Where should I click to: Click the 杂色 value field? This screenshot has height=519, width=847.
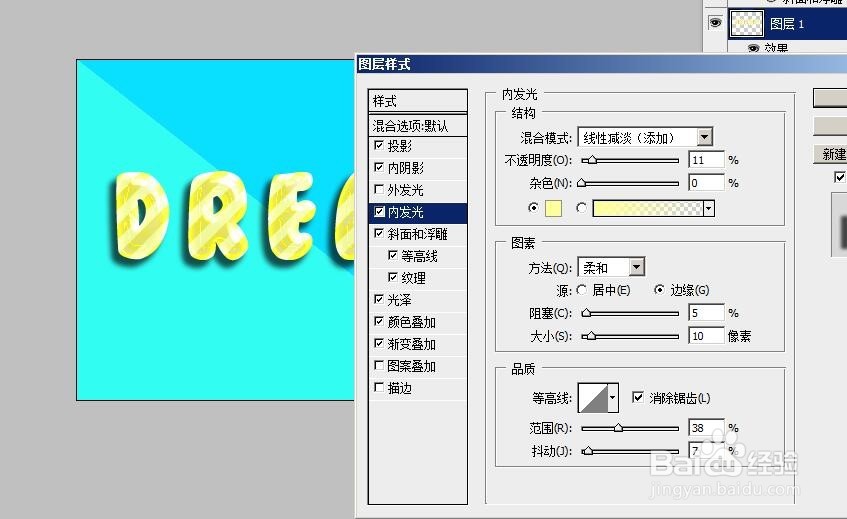click(706, 183)
